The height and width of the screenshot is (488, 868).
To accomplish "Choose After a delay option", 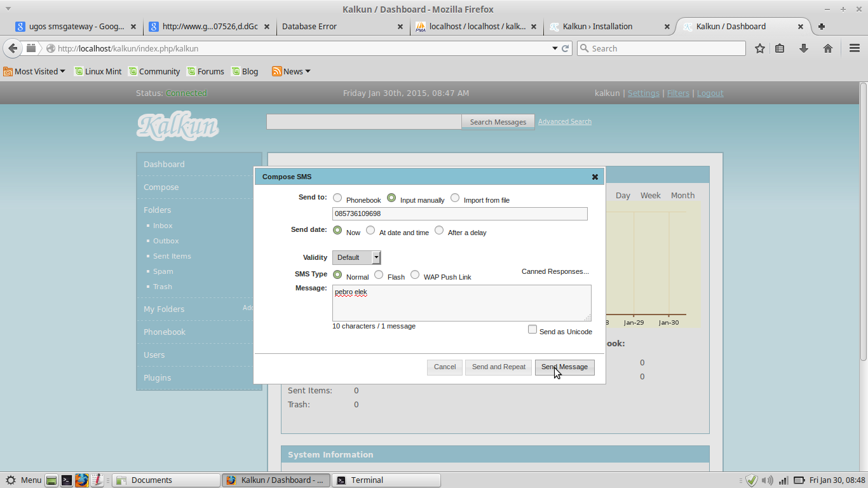I will tap(439, 230).
